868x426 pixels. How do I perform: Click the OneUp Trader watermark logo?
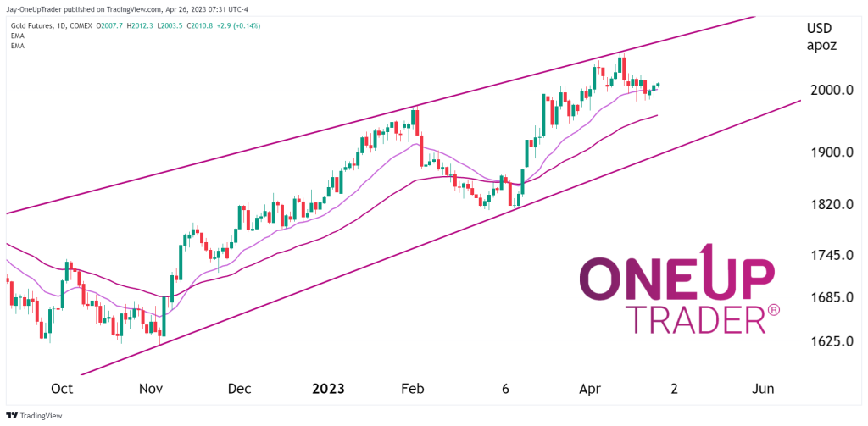(680, 290)
